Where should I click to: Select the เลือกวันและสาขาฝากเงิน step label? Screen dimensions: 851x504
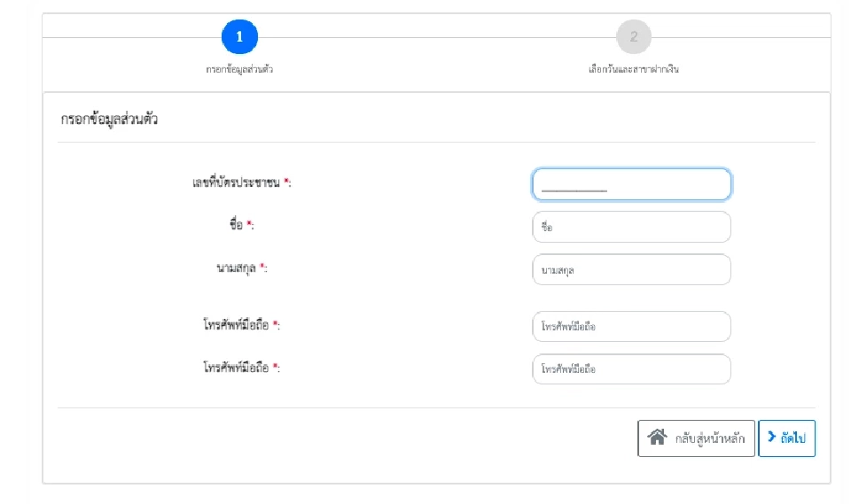click(634, 69)
